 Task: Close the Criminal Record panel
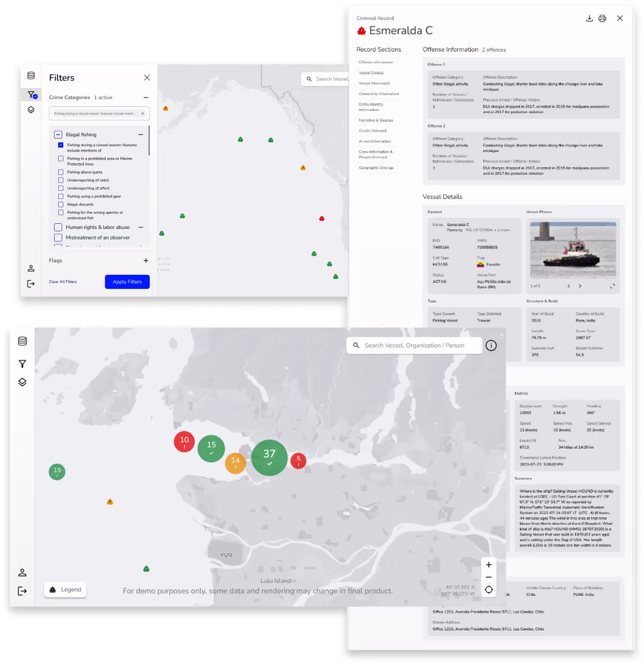point(620,18)
